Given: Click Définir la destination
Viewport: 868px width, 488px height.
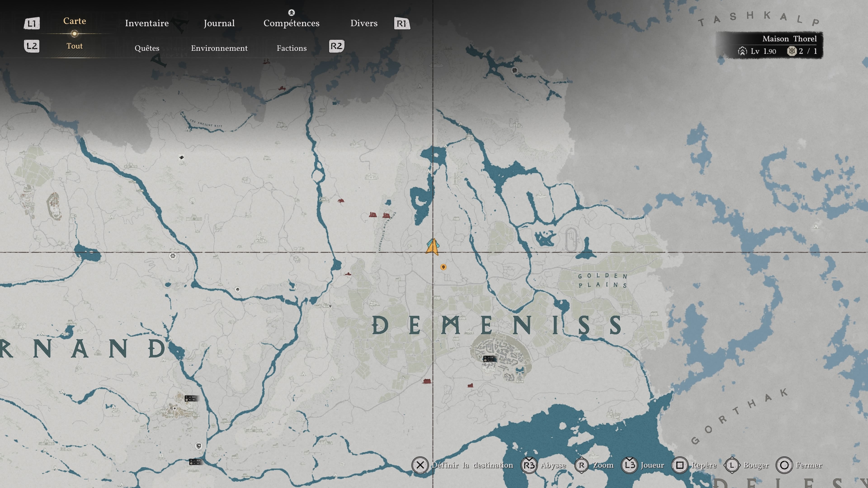Looking at the screenshot, I should tap(472, 465).
